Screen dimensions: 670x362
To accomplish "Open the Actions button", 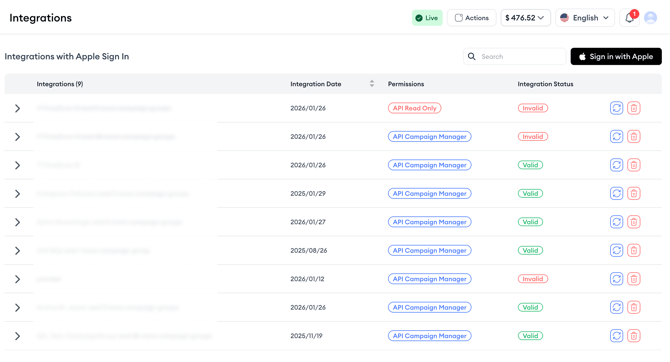I will (x=472, y=18).
